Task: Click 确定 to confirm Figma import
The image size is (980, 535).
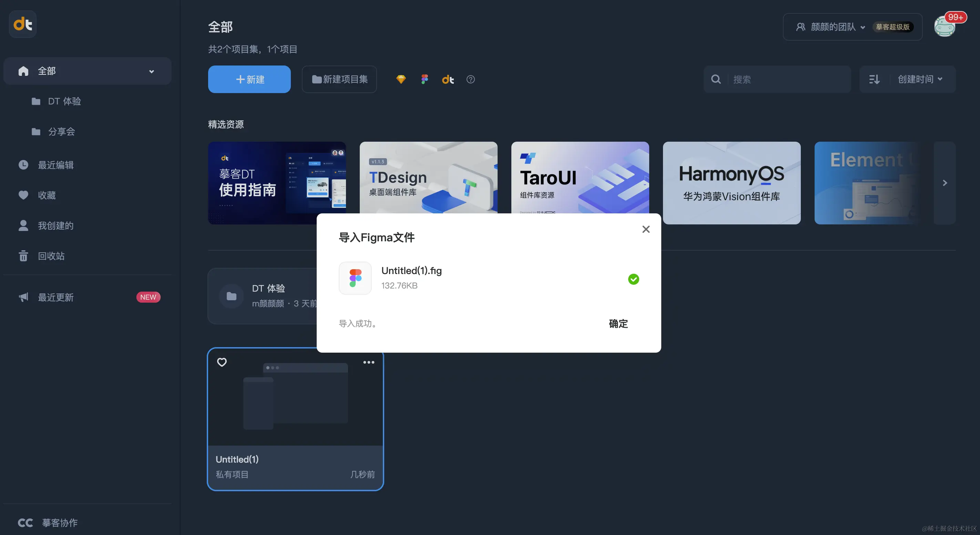Action: coord(618,324)
